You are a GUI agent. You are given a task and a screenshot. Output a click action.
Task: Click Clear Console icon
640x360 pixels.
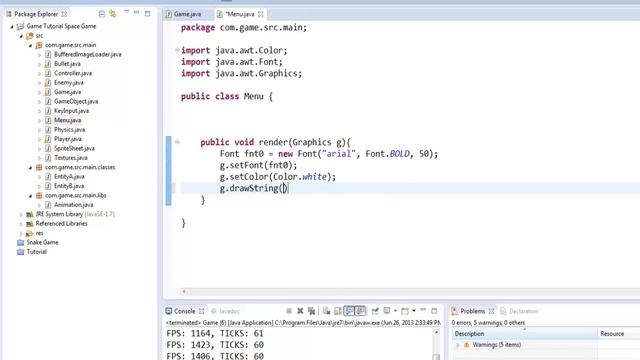(x=327, y=311)
